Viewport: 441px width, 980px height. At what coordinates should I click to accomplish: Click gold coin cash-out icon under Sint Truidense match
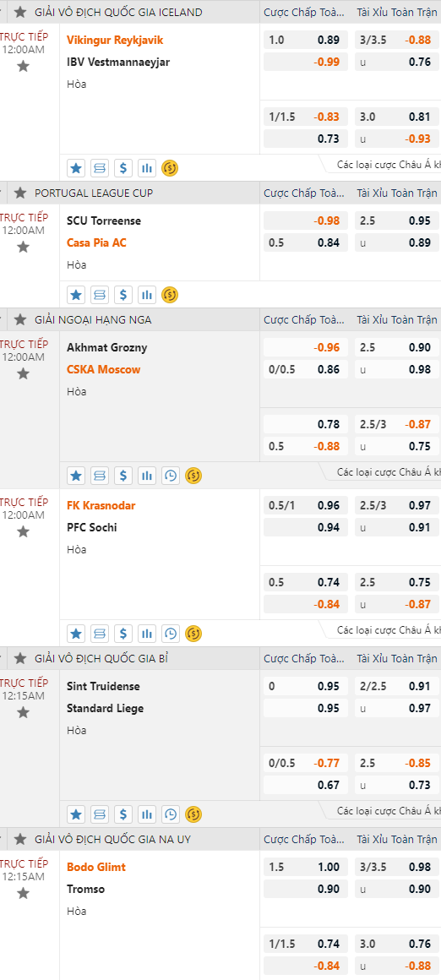pos(193,814)
